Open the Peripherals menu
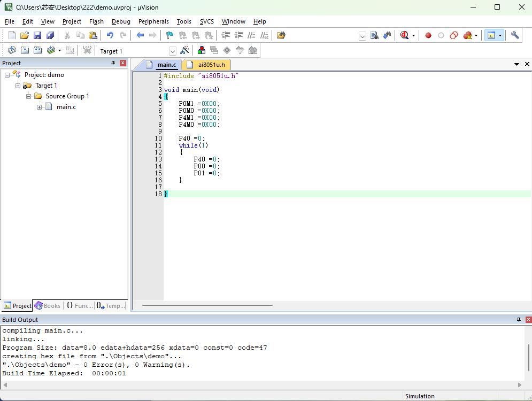532x401 pixels. point(153,21)
